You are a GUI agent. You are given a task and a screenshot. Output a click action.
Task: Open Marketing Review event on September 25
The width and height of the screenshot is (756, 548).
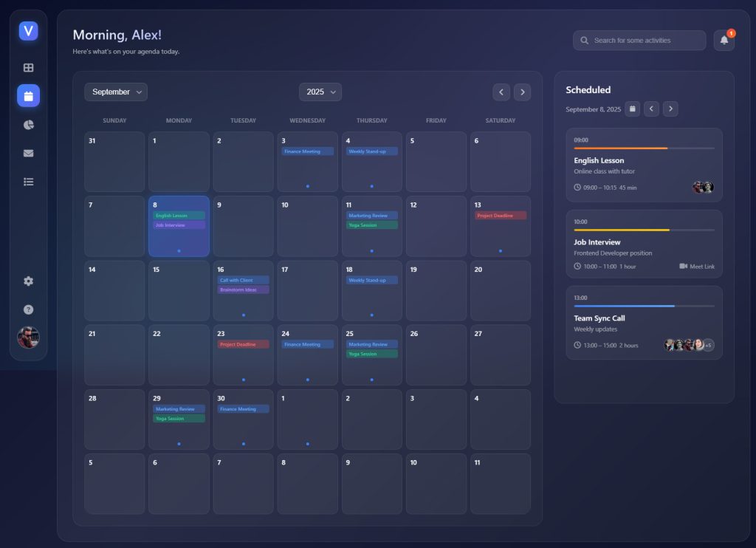coord(372,344)
